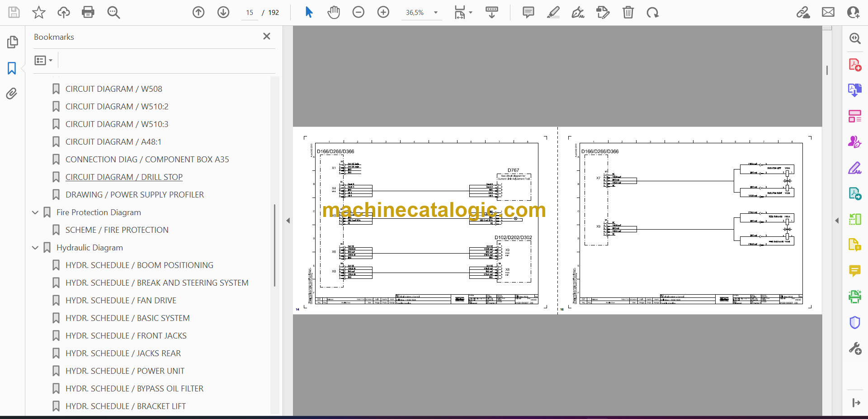The height and width of the screenshot is (419, 868).
Task: Open bookmark CIRCUIT DIAGRAM / W510:2
Action: [x=117, y=107]
